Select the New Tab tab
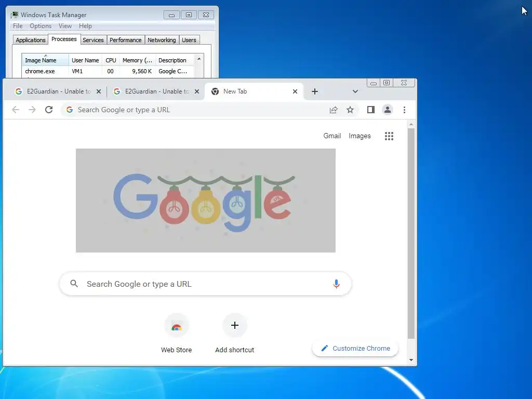This screenshot has height=399, width=532. pyautogui.click(x=254, y=91)
